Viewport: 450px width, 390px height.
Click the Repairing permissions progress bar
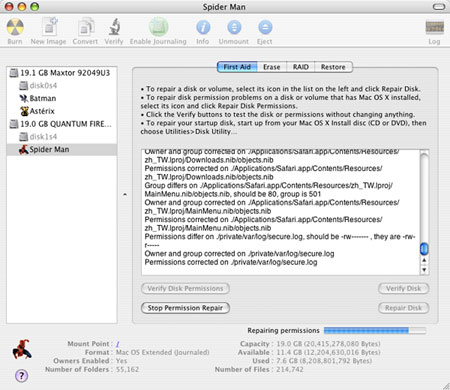pos(375,331)
